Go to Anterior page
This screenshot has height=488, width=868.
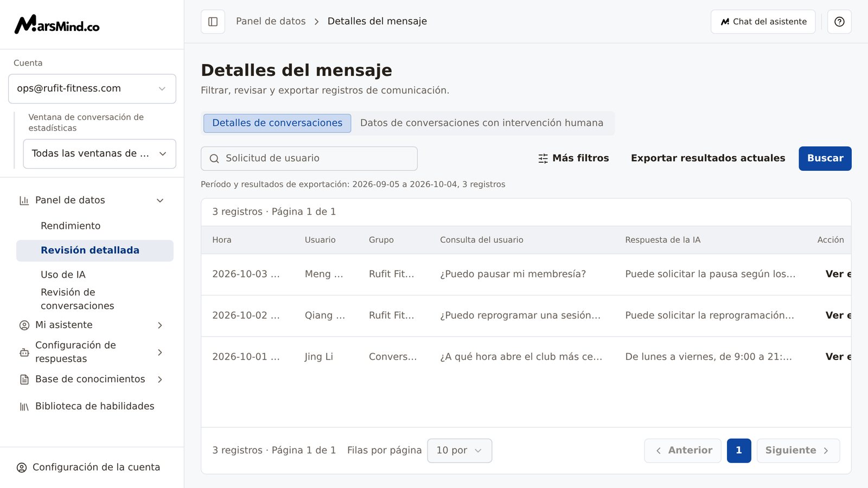(x=682, y=451)
